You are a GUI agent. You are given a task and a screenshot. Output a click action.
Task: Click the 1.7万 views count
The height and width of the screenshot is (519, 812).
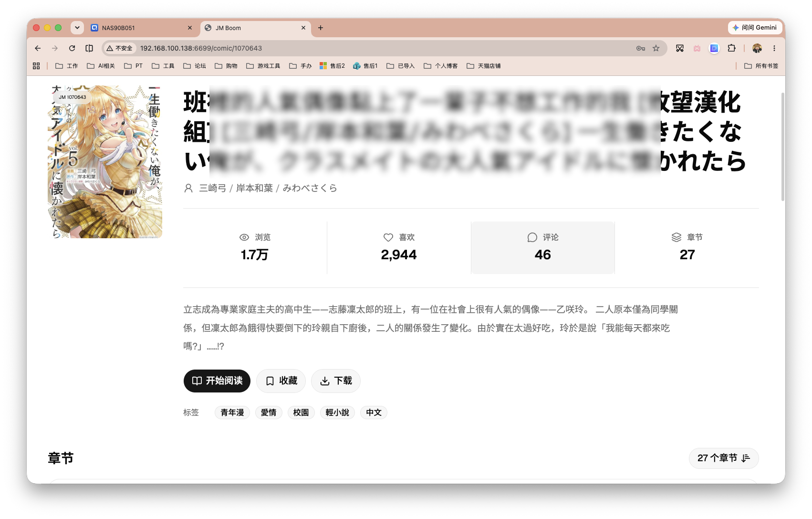(x=254, y=254)
